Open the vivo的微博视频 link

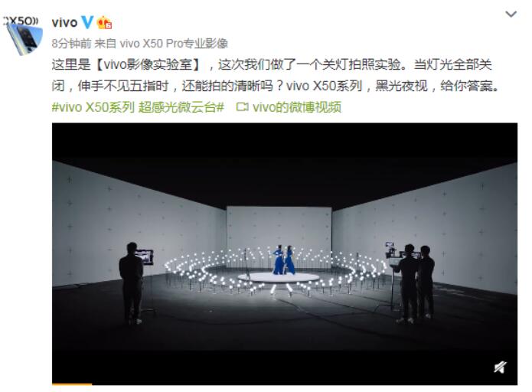pyautogui.click(x=297, y=107)
